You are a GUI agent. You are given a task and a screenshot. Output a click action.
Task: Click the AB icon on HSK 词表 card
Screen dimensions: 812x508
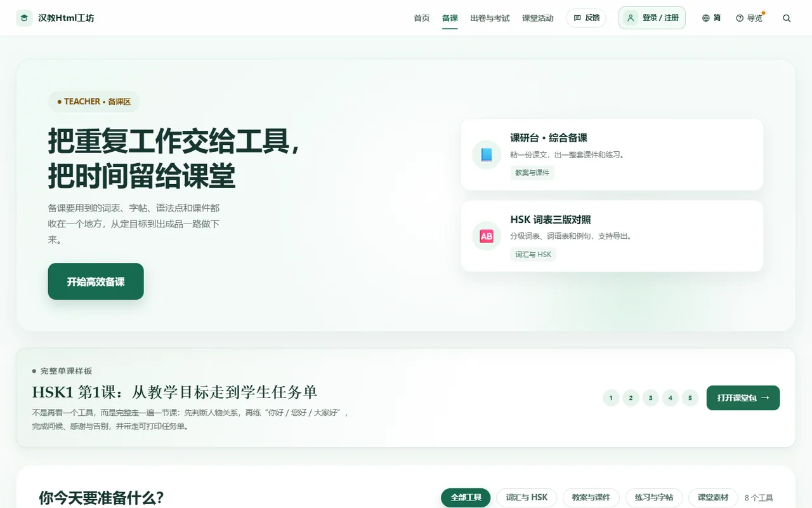point(487,236)
